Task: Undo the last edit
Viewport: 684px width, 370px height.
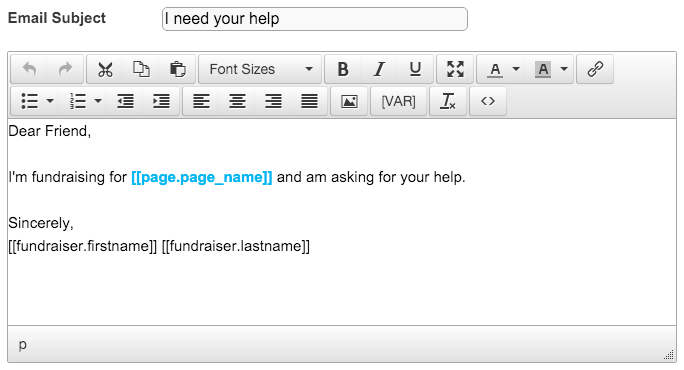Action: tap(29, 69)
